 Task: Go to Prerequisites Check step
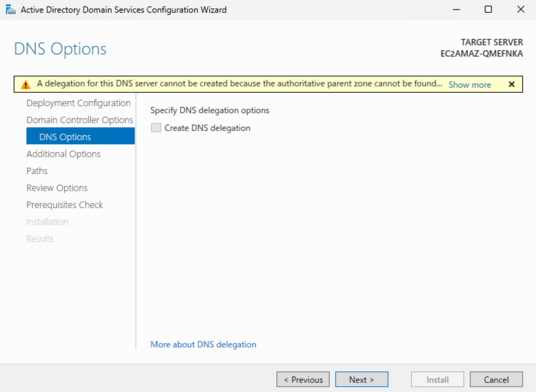65,205
